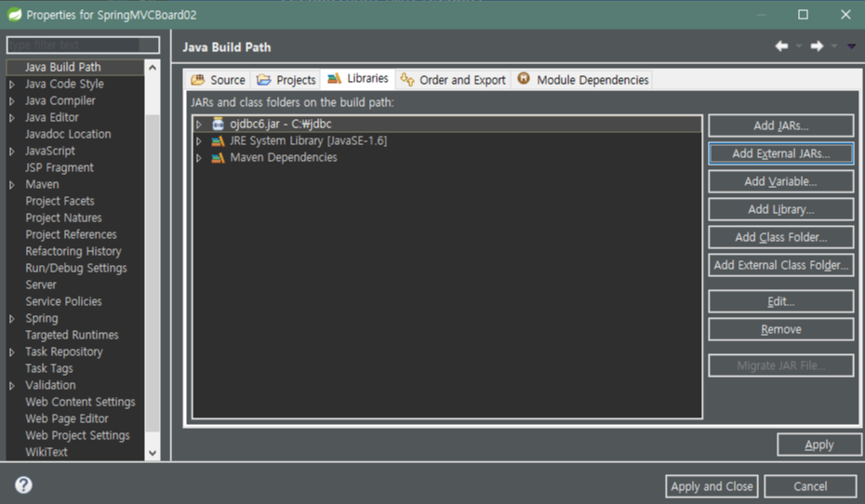Image resolution: width=865 pixels, height=504 pixels.
Task: Click Apply and Close
Action: [x=712, y=486]
